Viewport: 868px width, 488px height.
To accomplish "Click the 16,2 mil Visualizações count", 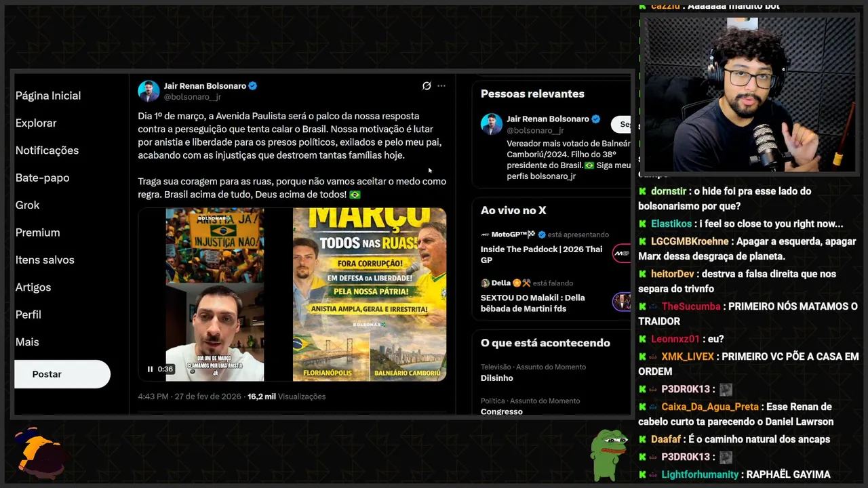I will click(286, 396).
